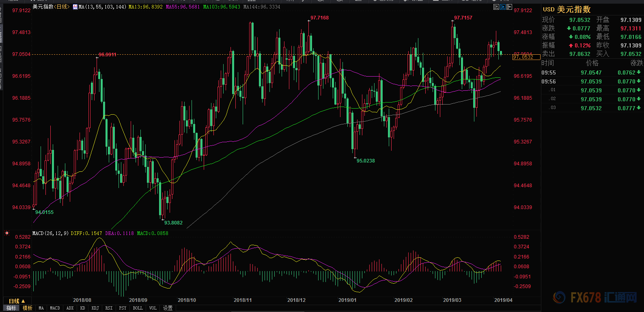Viewport: 644px width, 312px height.
Task: Click the 昨收 97.1309 value
Action: pos(631,45)
